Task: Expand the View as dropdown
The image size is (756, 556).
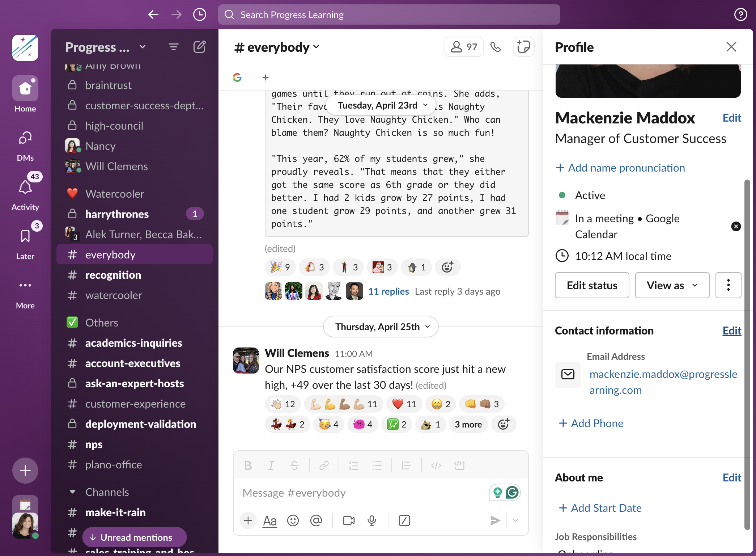Action: pyautogui.click(x=672, y=285)
